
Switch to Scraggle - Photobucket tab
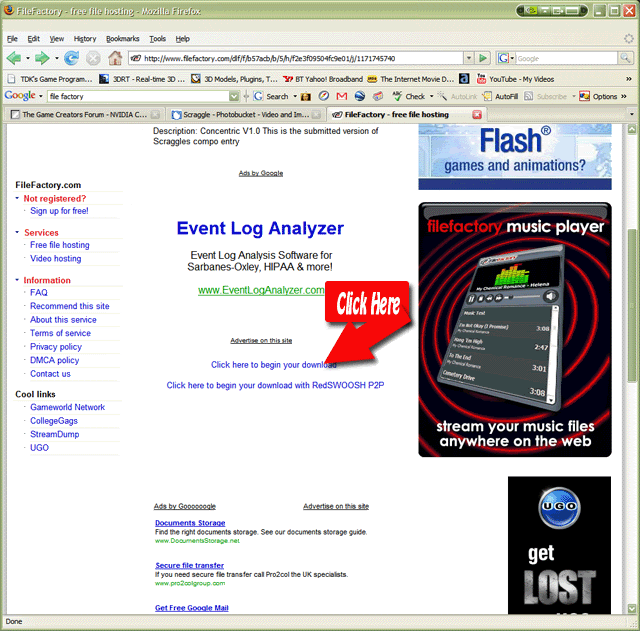tap(246, 115)
